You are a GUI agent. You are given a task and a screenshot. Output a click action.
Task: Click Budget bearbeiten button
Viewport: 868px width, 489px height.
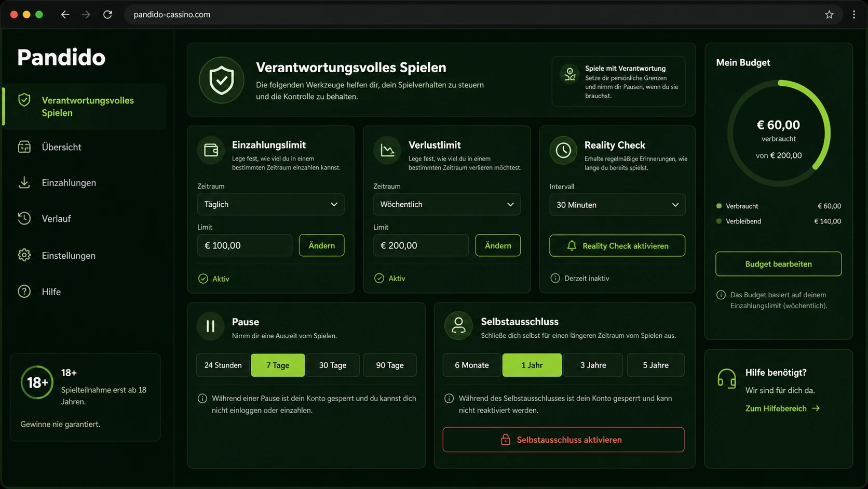pos(778,264)
